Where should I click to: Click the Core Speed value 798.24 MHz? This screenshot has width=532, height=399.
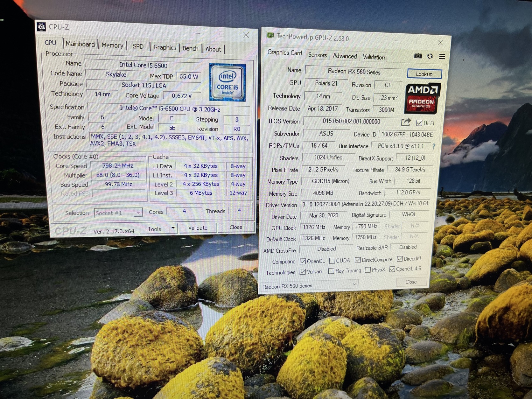118,165
